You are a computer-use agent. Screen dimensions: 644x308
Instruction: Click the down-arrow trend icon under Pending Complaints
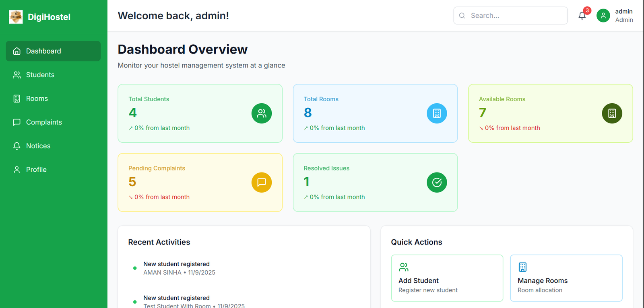pyautogui.click(x=131, y=197)
